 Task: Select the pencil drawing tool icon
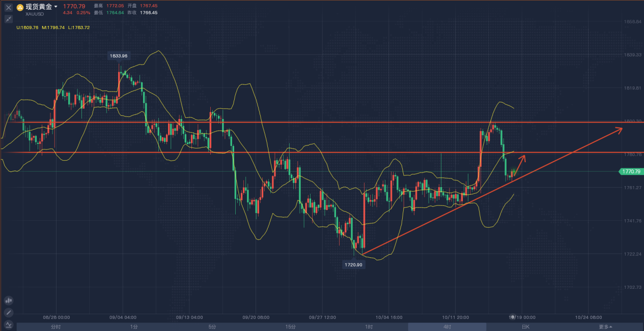pos(9,312)
